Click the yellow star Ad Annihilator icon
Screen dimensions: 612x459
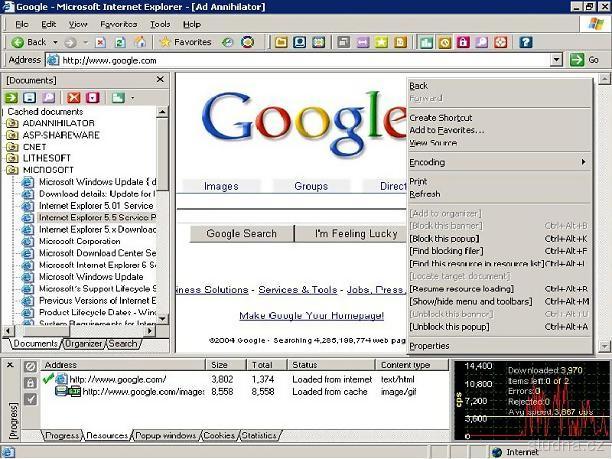(381, 42)
